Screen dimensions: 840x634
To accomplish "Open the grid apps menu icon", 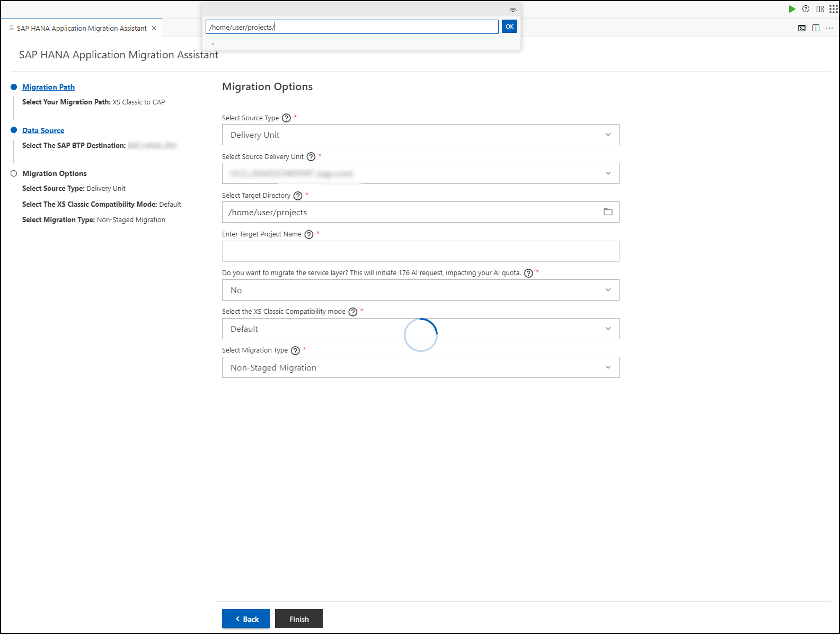I will 834,9.
